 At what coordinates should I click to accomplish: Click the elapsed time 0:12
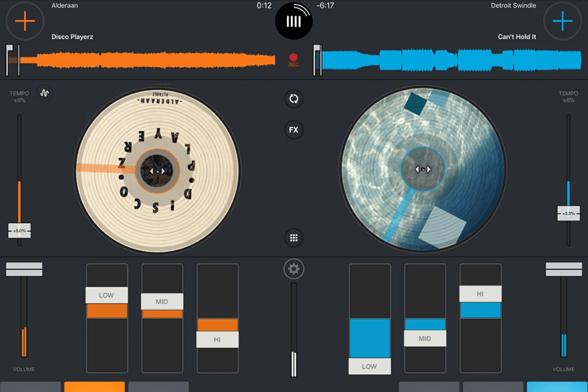click(264, 6)
